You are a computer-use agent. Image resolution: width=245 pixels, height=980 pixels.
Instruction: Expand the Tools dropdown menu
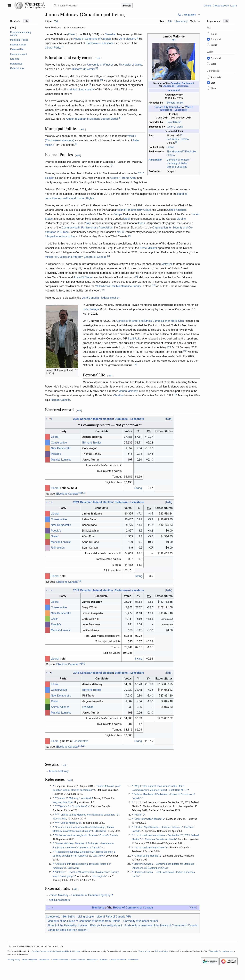tap(195, 22)
